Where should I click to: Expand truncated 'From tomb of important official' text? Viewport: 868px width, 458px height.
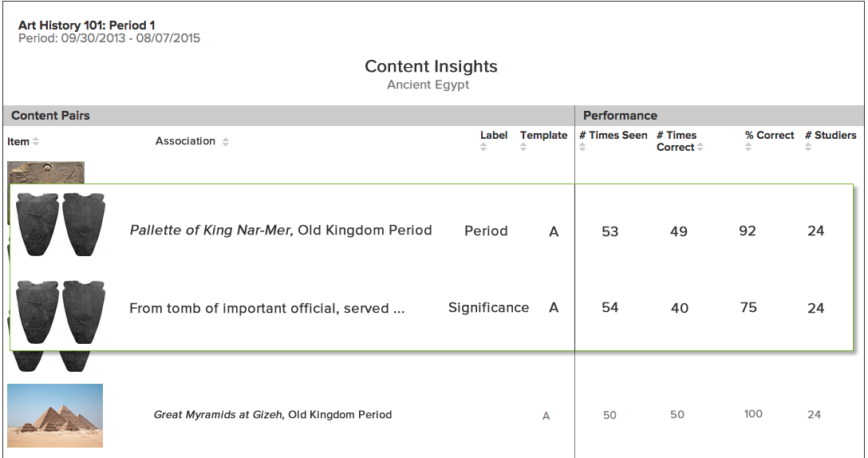coord(267,309)
